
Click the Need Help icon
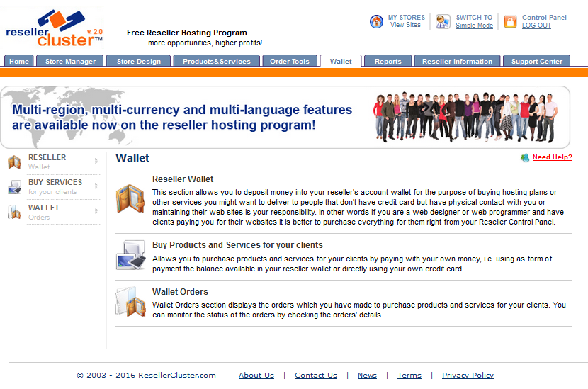coord(524,158)
